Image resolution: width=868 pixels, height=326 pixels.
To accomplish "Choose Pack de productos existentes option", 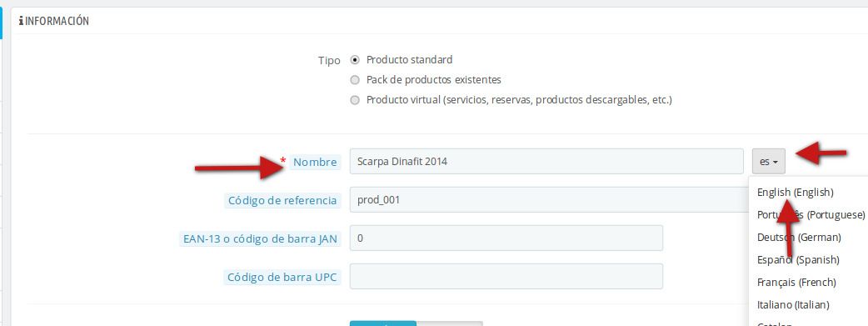I will coord(355,80).
